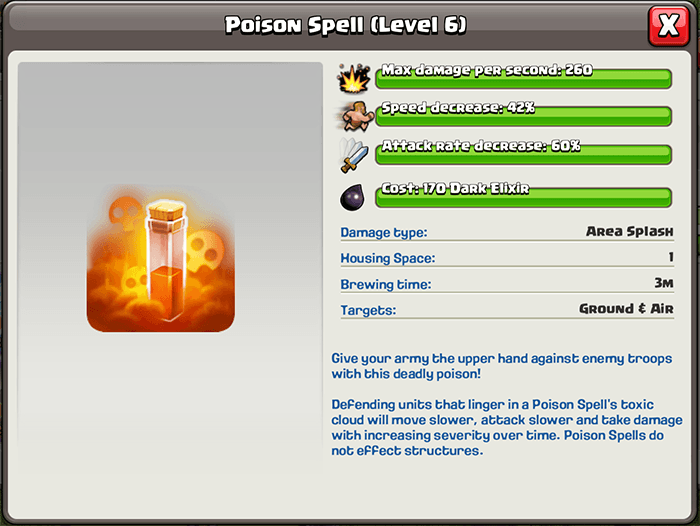The width and height of the screenshot is (700, 526).
Task: Tap the Dark Elixir drop icon
Action: 353,197
